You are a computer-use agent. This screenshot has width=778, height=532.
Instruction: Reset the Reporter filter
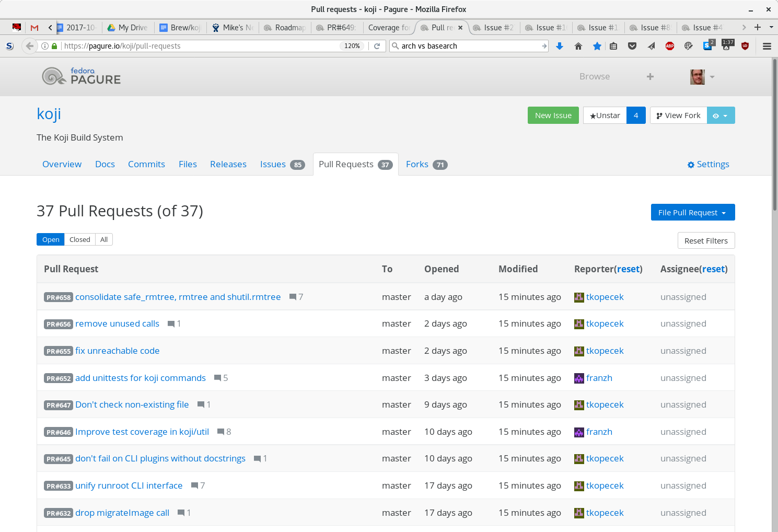[629, 269]
